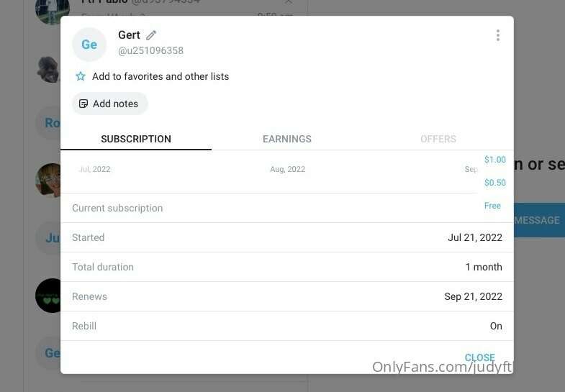The width and height of the screenshot is (565, 392).
Task: Click the Free price marker on chart
Action: click(492, 206)
